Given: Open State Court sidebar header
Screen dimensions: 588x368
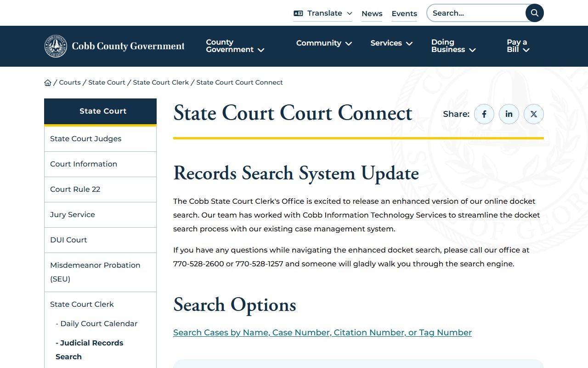Looking at the screenshot, I should (100, 111).
